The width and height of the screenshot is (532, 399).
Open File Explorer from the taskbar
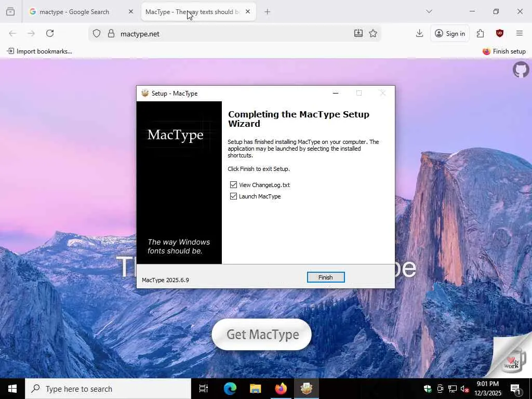256,389
